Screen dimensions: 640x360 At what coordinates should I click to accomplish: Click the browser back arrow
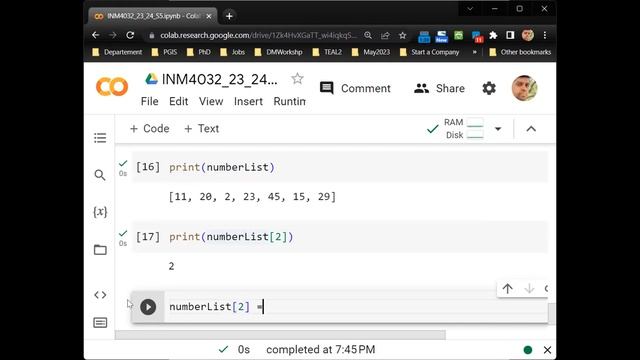tap(96, 35)
